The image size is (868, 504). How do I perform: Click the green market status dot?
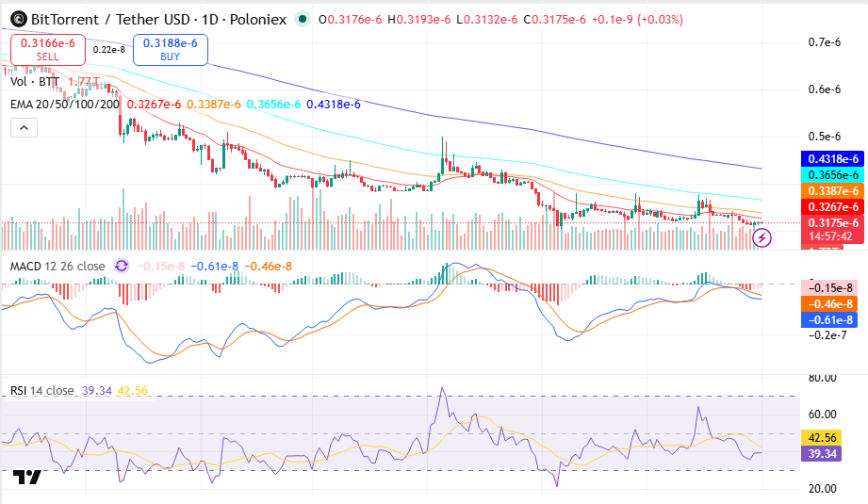303,20
